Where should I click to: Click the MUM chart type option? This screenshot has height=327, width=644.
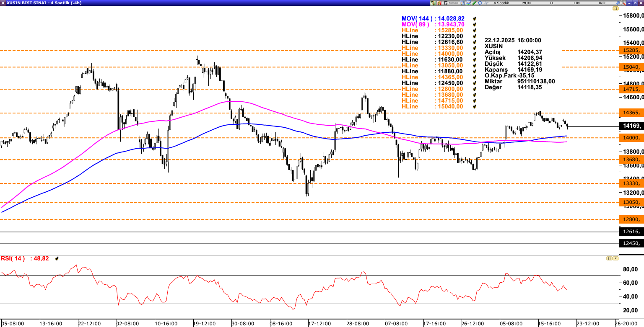[527, 3]
